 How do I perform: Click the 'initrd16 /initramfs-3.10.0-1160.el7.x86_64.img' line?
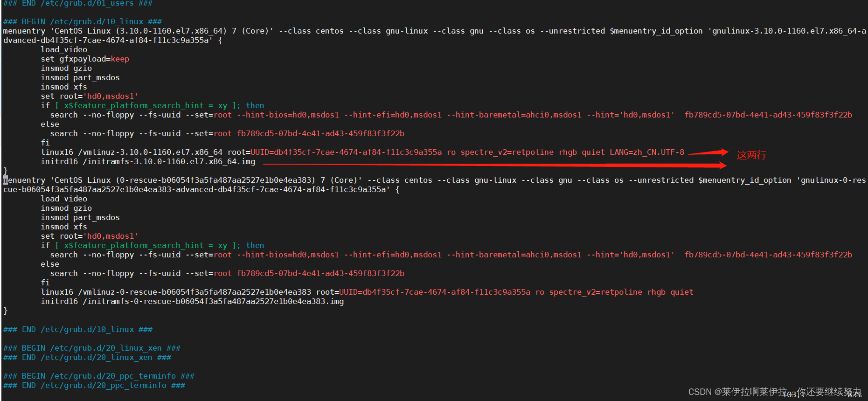click(x=148, y=161)
